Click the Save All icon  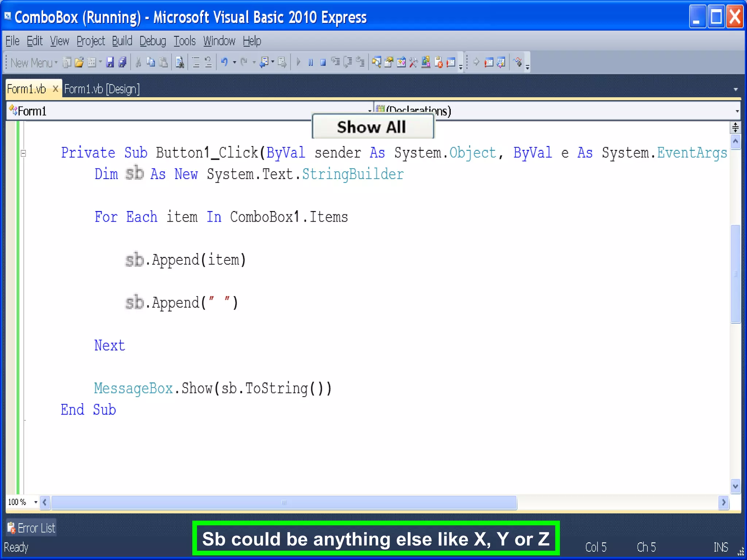pyautogui.click(x=123, y=62)
